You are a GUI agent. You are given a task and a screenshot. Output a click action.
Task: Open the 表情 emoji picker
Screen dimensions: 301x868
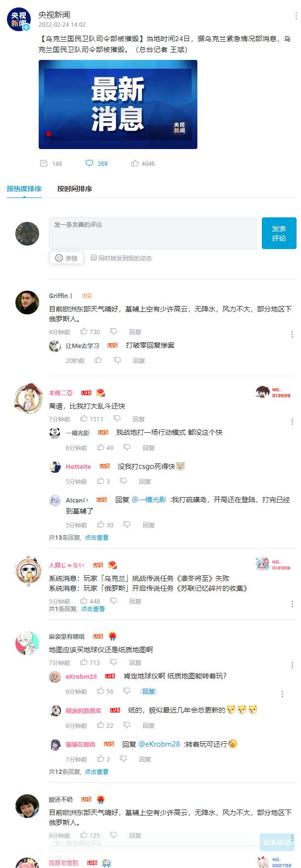pyautogui.click(x=66, y=258)
